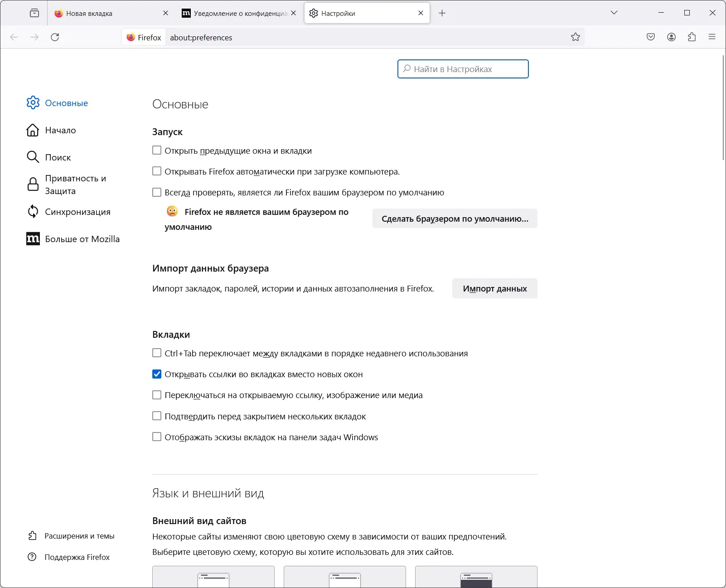This screenshot has height=588, width=726.
Task: Open the application hamburger menu
Action: coord(712,37)
